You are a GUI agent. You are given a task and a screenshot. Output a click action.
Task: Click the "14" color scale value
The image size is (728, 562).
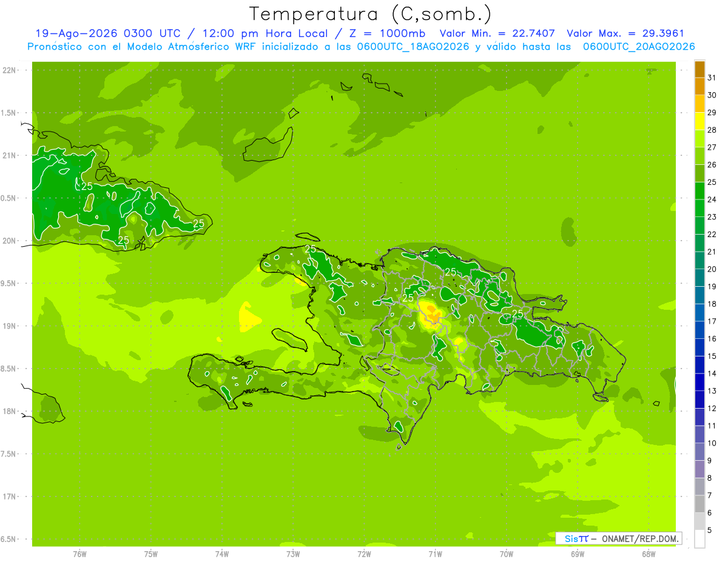point(712,373)
